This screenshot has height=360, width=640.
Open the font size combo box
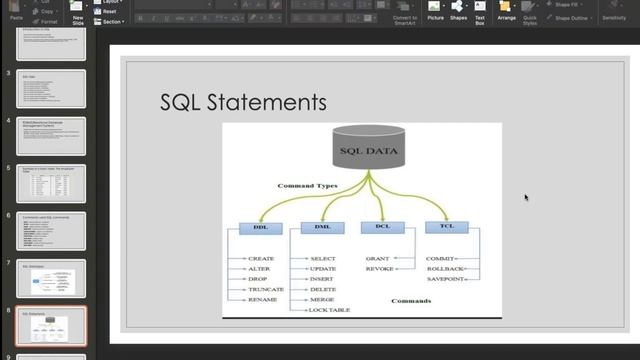point(227,4)
